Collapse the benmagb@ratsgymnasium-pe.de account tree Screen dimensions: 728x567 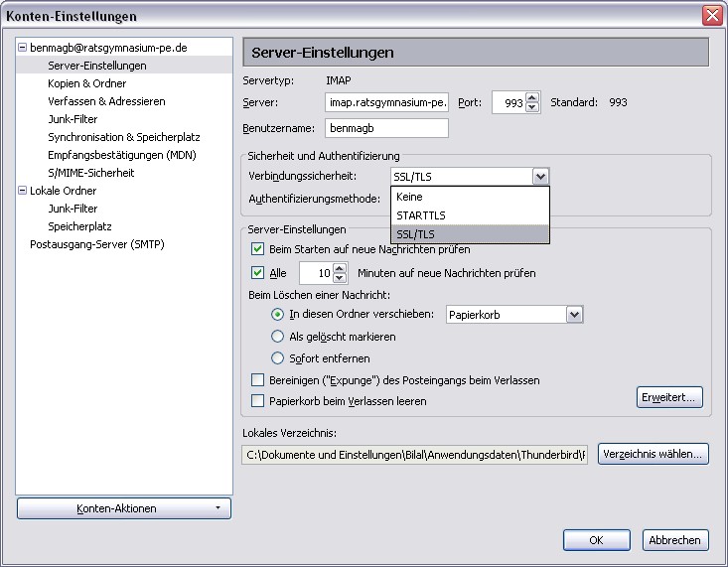[22, 48]
